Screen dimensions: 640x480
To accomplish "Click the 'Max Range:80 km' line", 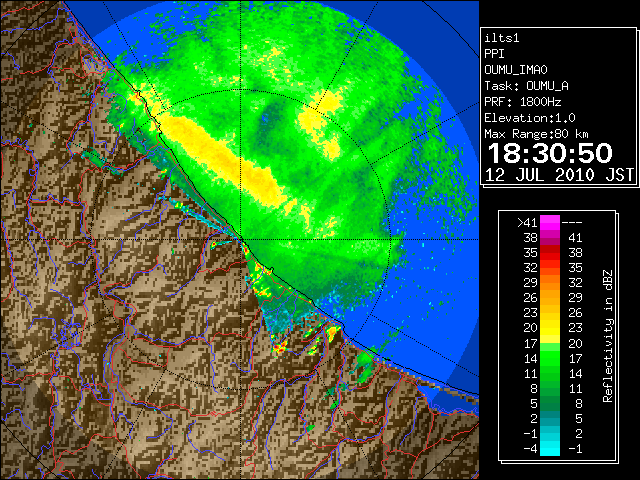I will (536, 134).
